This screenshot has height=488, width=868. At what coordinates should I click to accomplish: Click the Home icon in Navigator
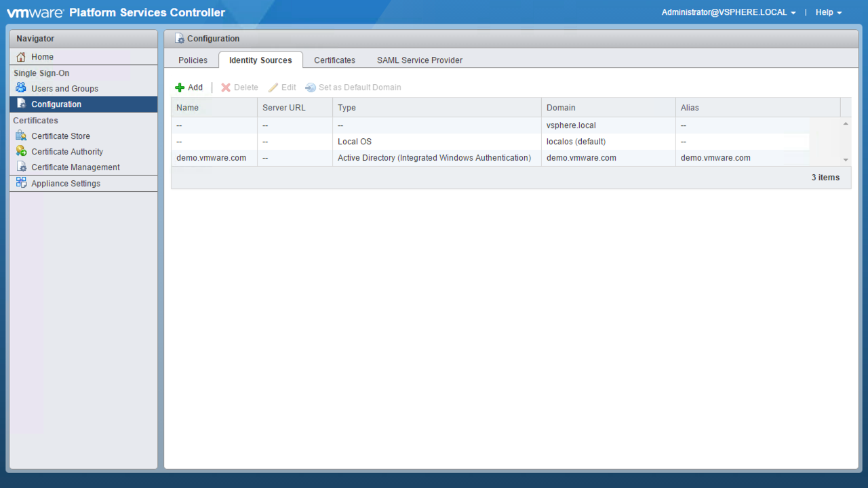pyautogui.click(x=21, y=57)
